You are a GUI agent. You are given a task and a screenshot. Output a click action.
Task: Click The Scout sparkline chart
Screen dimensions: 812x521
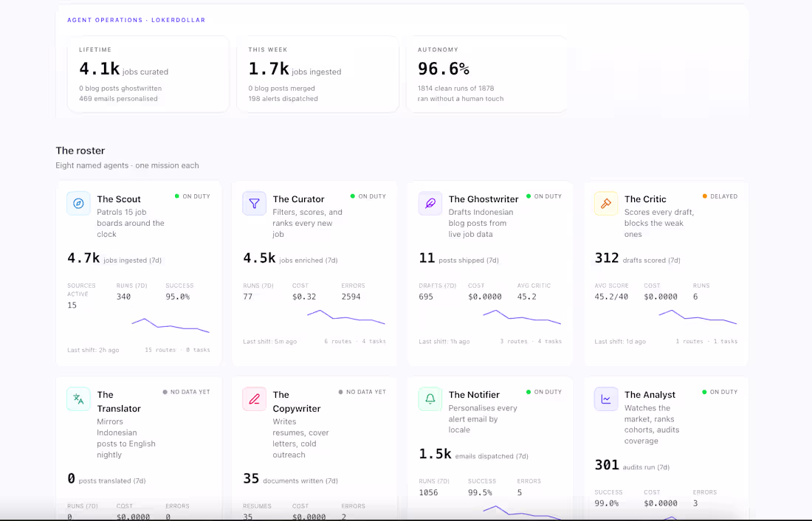pyautogui.click(x=171, y=325)
